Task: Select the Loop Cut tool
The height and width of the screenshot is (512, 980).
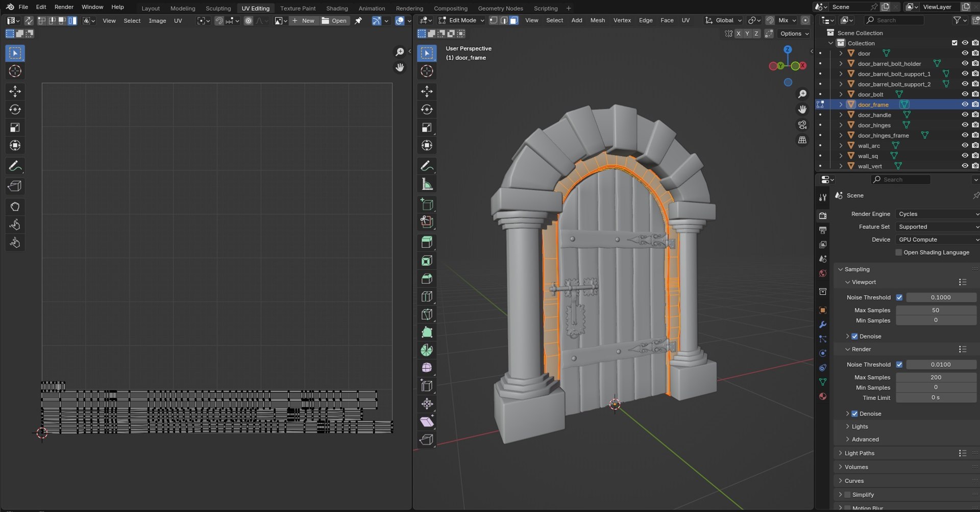Action: click(427, 296)
